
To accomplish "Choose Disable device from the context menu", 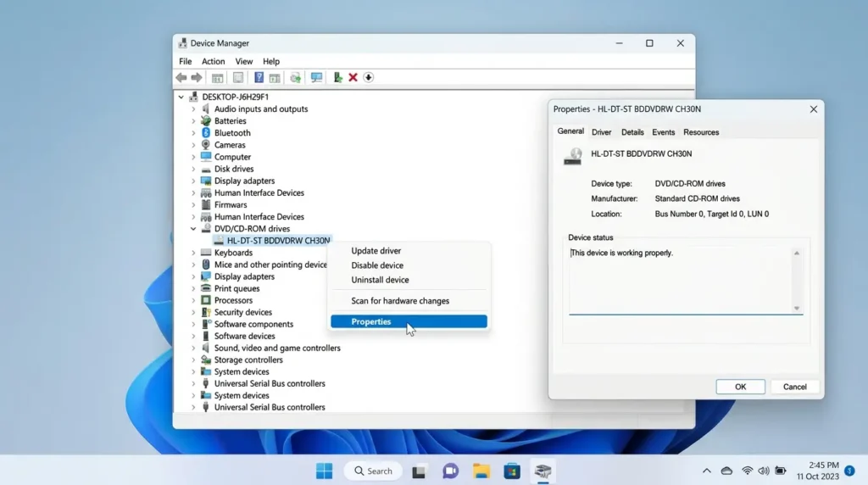I will (x=409, y=265).
